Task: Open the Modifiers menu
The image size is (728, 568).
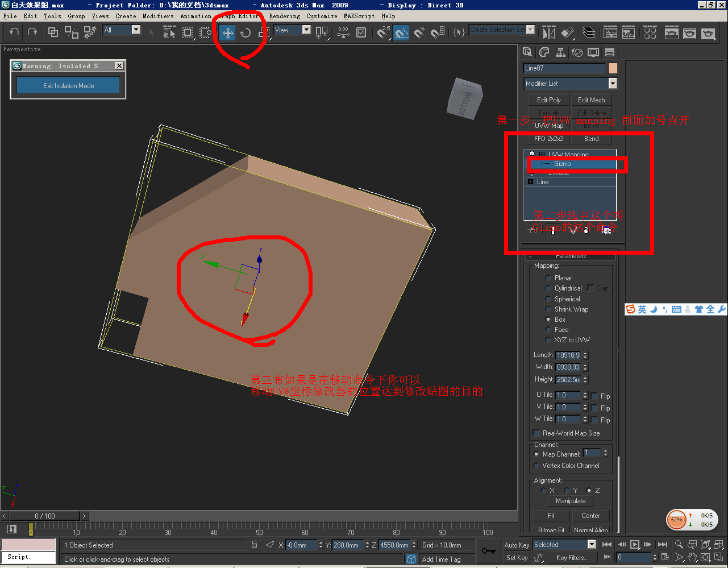Action: click(x=158, y=16)
